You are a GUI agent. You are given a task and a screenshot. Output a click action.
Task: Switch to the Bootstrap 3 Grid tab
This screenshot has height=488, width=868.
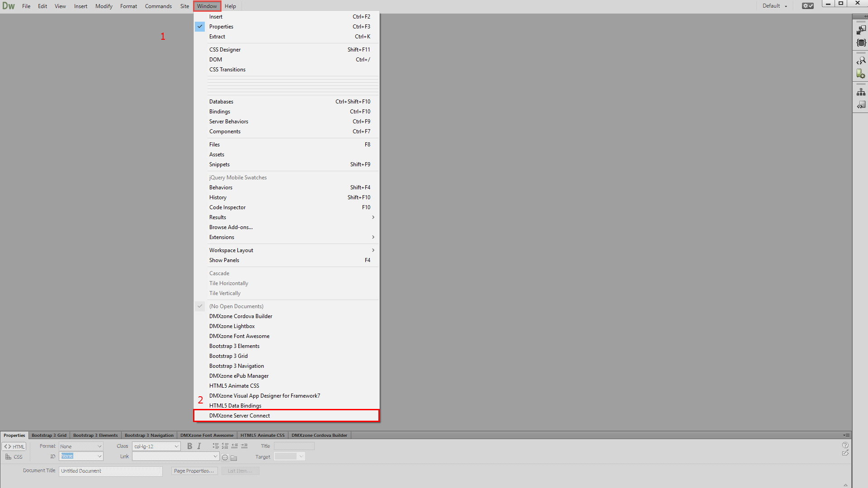coord(49,436)
